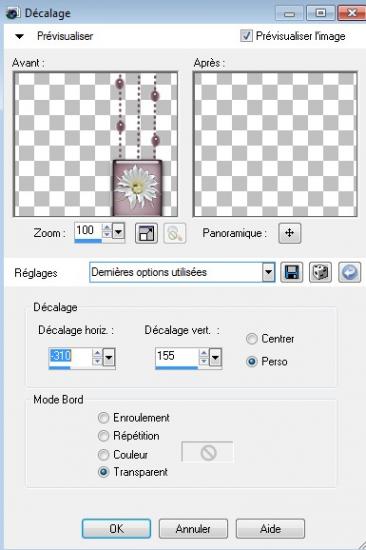Click the disabled color swatch box
366x550 pixels.
click(207, 452)
